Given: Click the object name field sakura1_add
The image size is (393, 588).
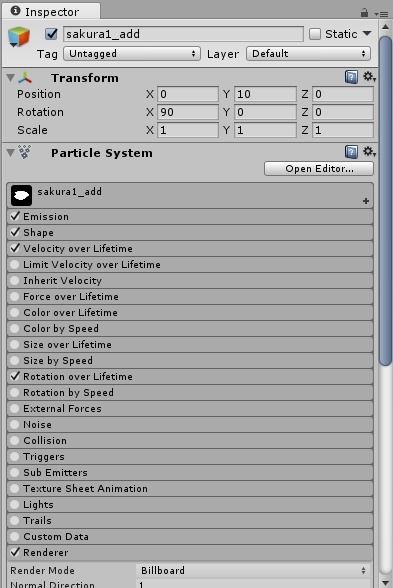Looking at the screenshot, I should click(183, 34).
